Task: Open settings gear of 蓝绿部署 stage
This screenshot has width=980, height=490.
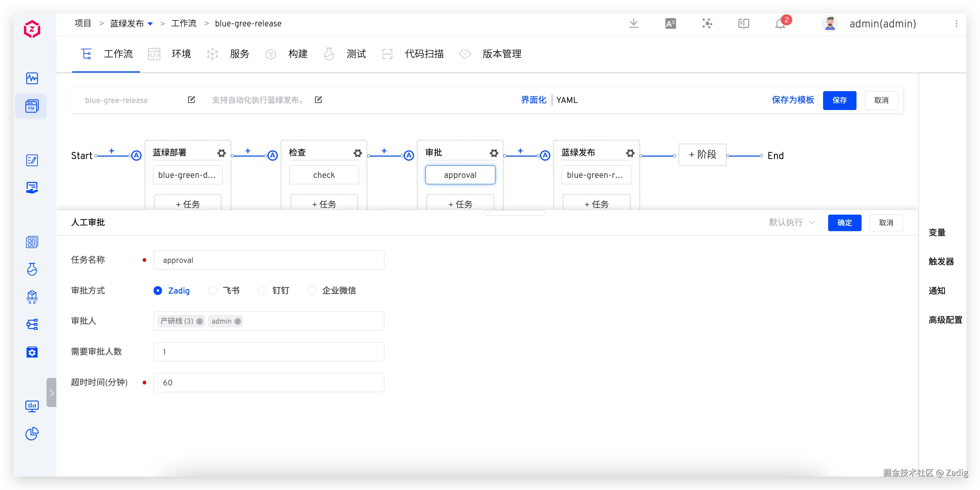Action: (x=221, y=153)
